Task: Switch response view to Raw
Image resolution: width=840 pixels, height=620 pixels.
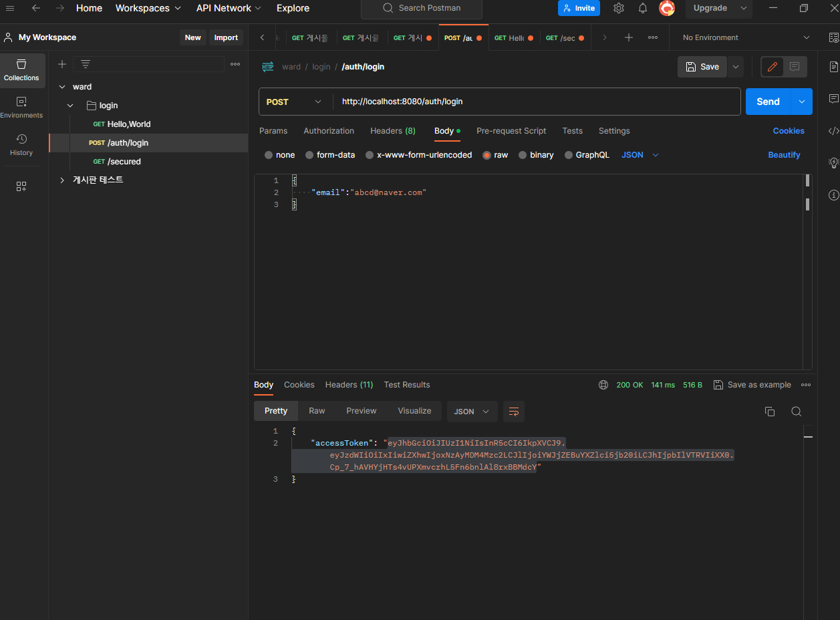Action: [317, 411]
